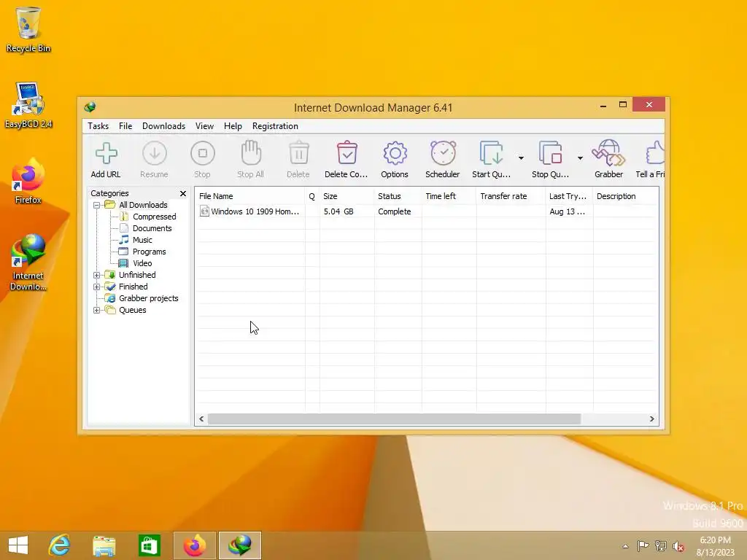This screenshot has height=560, width=747.
Task: Expand the Finished category node
Action: 97,287
